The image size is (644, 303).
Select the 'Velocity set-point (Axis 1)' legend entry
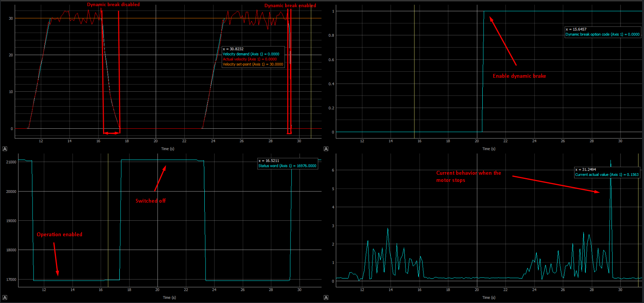click(x=253, y=65)
